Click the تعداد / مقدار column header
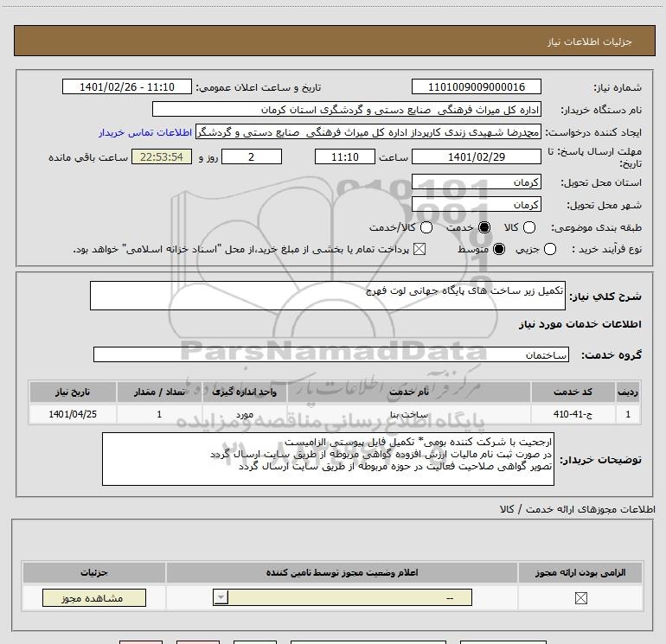Image resolution: width=666 pixels, height=644 pixels. coord(159,392)
